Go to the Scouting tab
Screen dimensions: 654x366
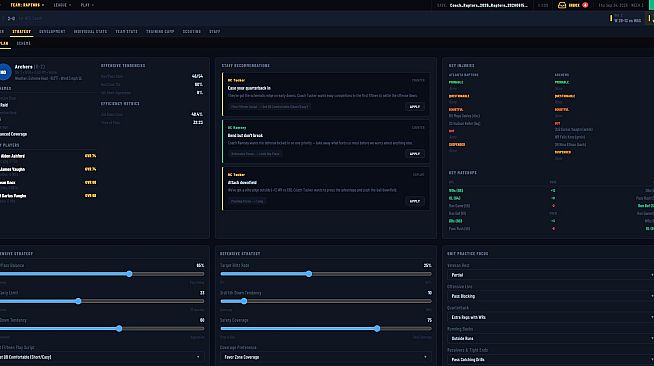191,32
